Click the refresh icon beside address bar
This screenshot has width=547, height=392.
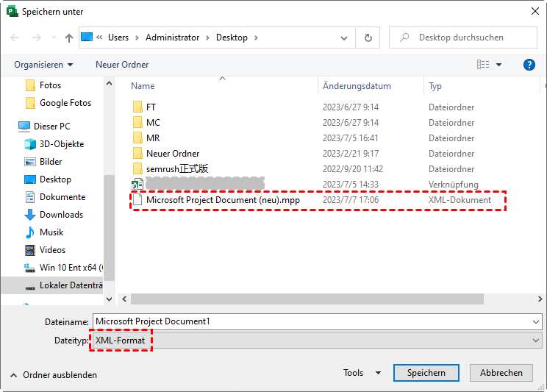tap(368, 38)
